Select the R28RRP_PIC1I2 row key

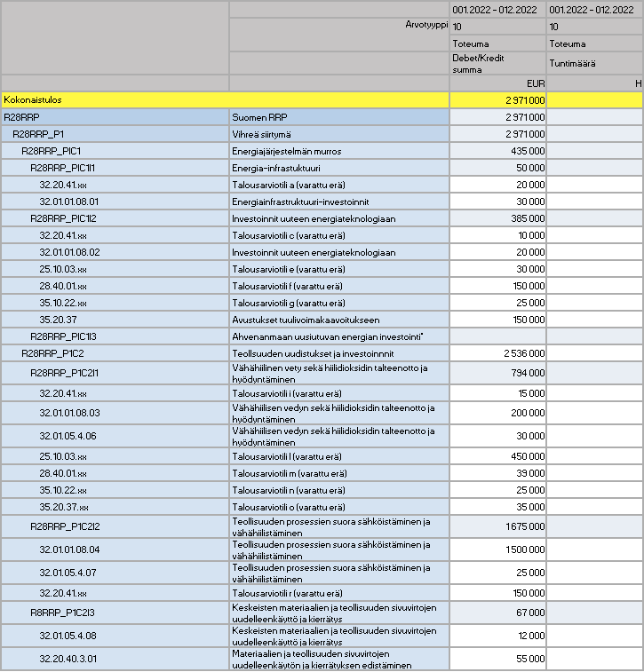(62, 218)
